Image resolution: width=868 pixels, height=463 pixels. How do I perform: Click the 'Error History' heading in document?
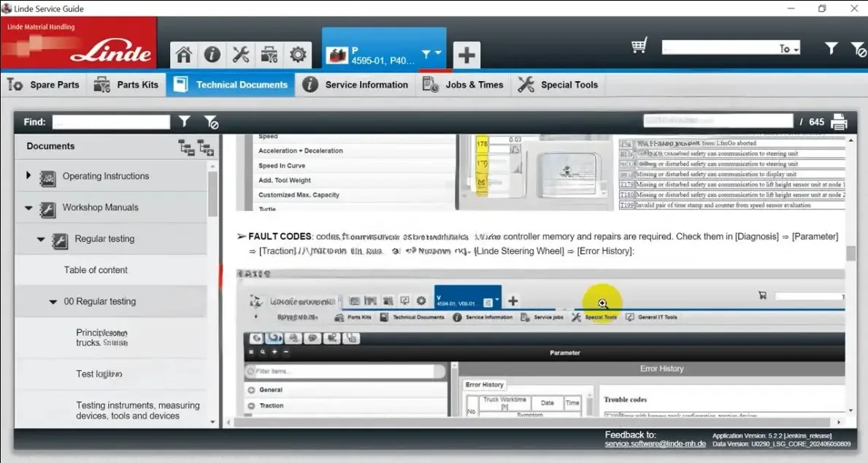661,369
